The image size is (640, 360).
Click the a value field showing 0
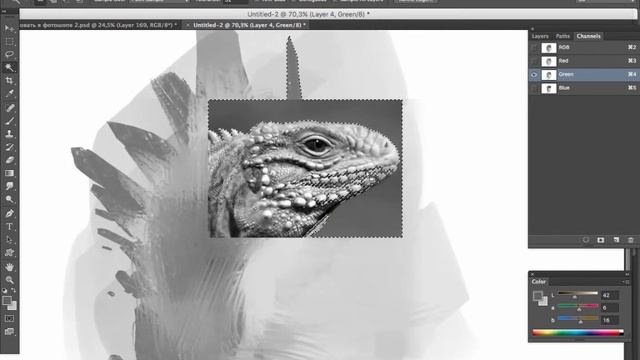(609, 307)
